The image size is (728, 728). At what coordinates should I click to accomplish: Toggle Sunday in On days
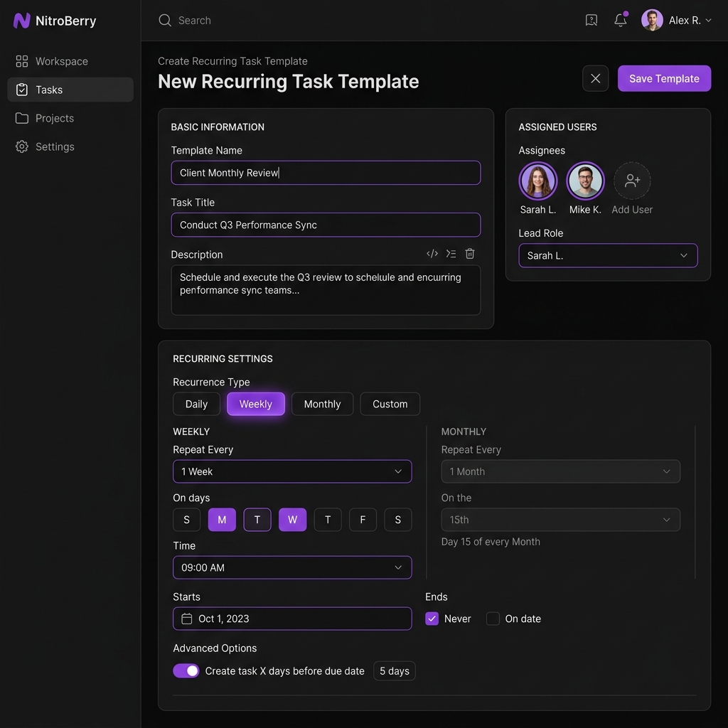click(x=187, y=520)
